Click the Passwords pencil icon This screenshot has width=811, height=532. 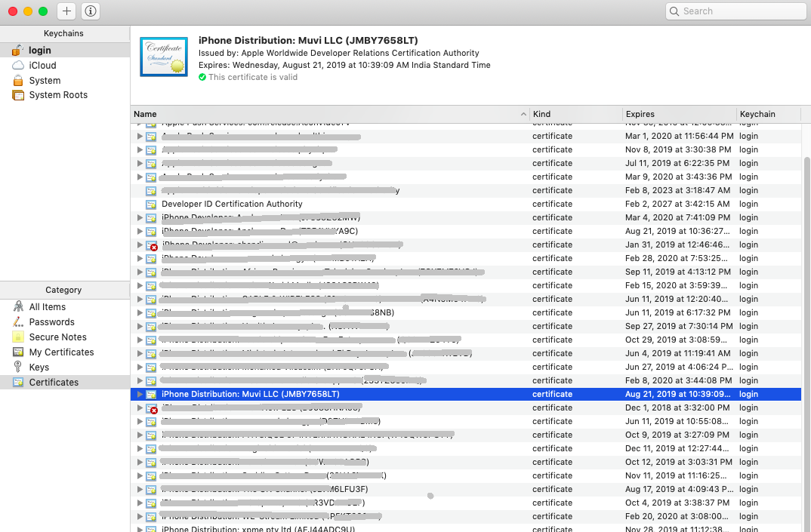tap(18, 321)
